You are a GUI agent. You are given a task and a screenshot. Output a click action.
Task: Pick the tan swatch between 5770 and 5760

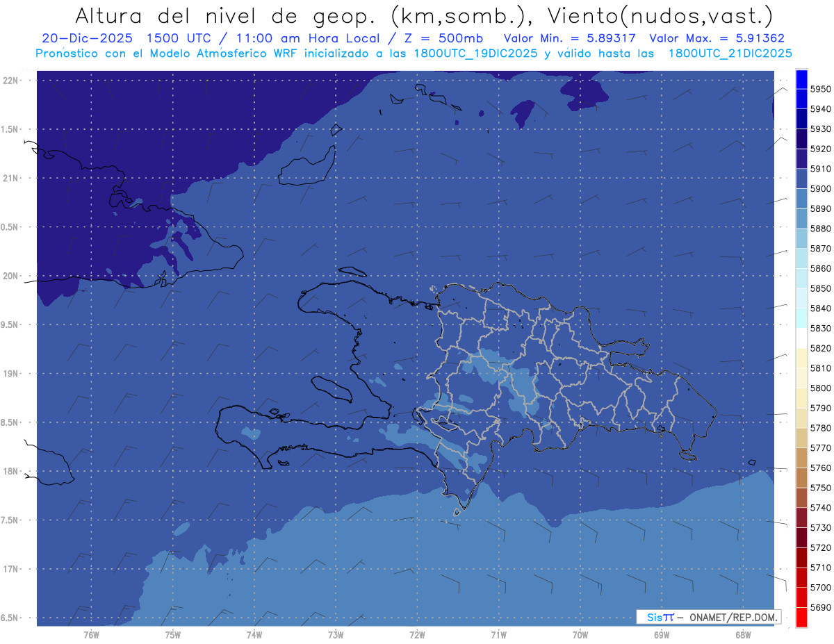point(801,458)
